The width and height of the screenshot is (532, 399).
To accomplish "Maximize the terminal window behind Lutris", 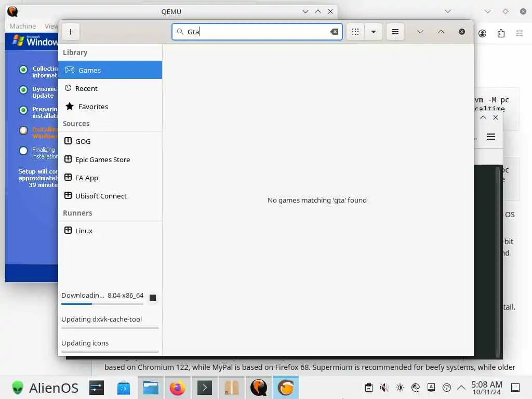I will click(483, 117).
